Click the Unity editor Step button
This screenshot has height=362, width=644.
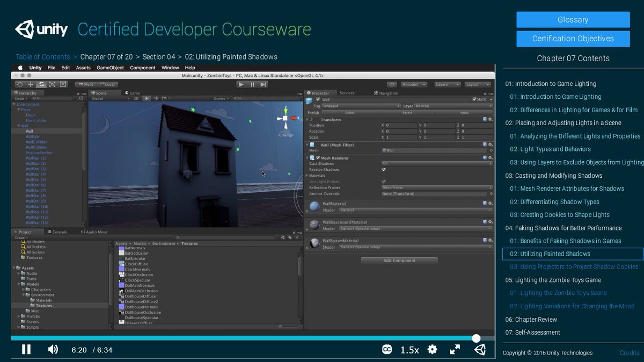tap(263, 84)
